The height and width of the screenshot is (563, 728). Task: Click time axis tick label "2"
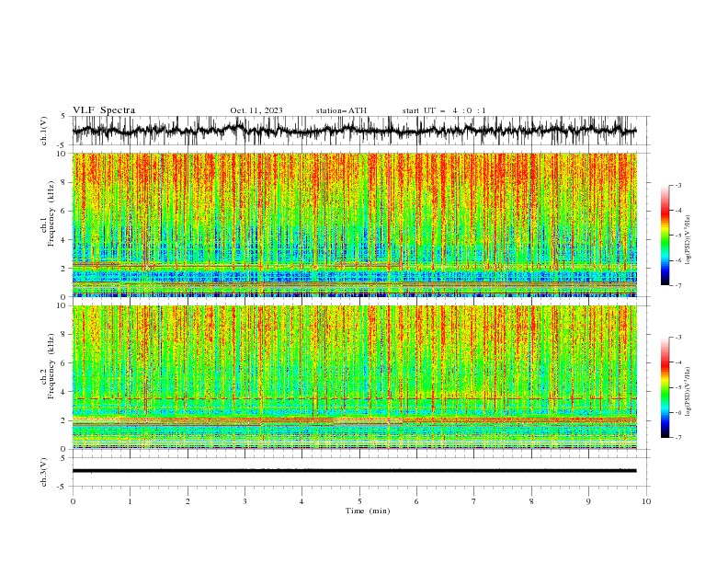click(188, 501)
